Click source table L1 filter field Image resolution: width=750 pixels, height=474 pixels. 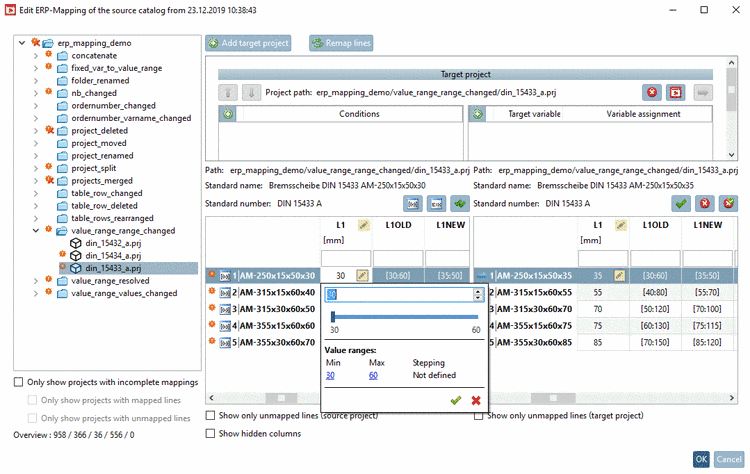point(345,258)
